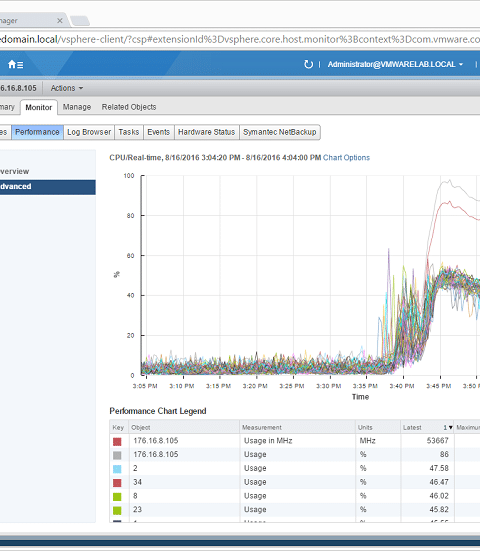480x551 pixels.
Task: Click the refresh icon in header
Action: point(308,64)
